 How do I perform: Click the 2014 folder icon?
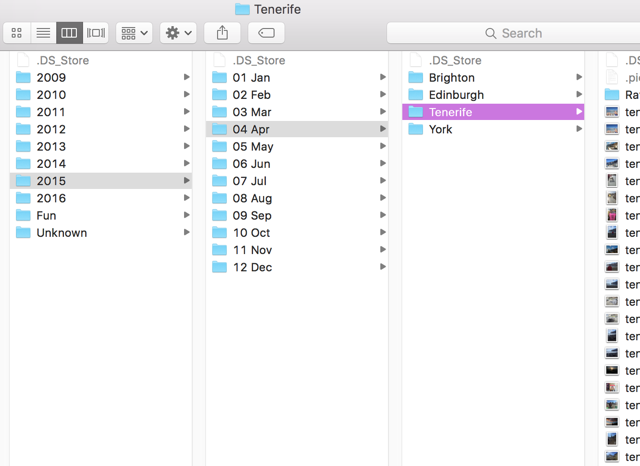[23, 164]
